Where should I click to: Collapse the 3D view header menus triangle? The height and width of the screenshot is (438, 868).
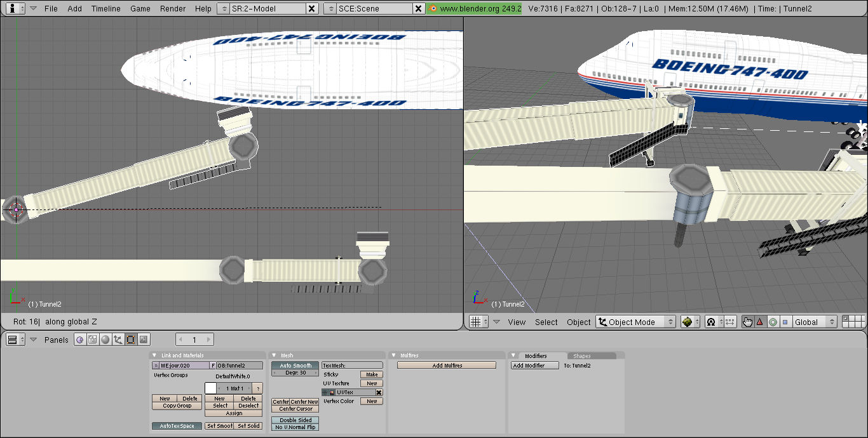[496, 322]
